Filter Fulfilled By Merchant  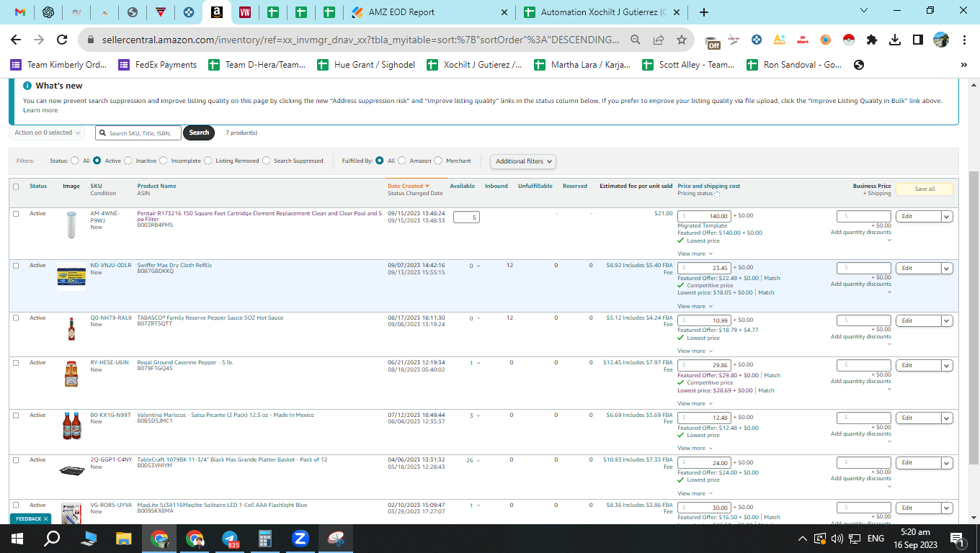click(x=438, y=161)
